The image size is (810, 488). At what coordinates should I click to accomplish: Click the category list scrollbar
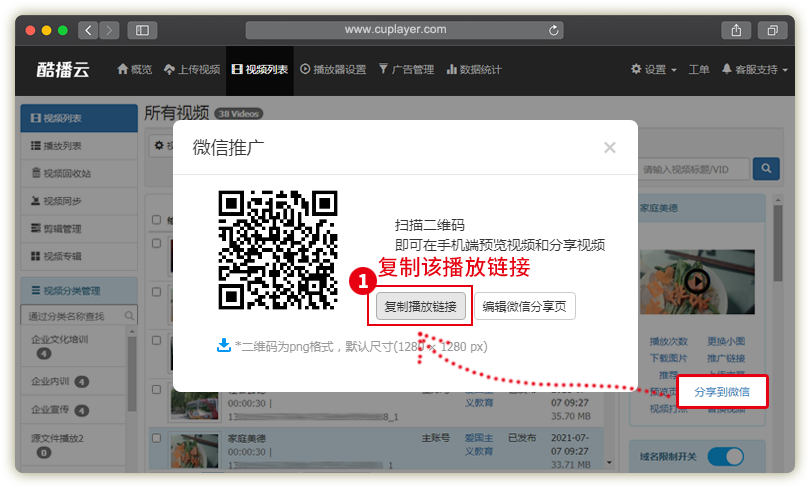tap(132, 372)
